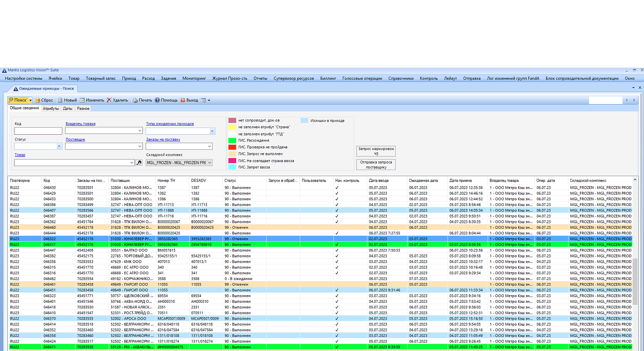Switch to the Разное tab

pyautogui.click(x=83, y=109)
